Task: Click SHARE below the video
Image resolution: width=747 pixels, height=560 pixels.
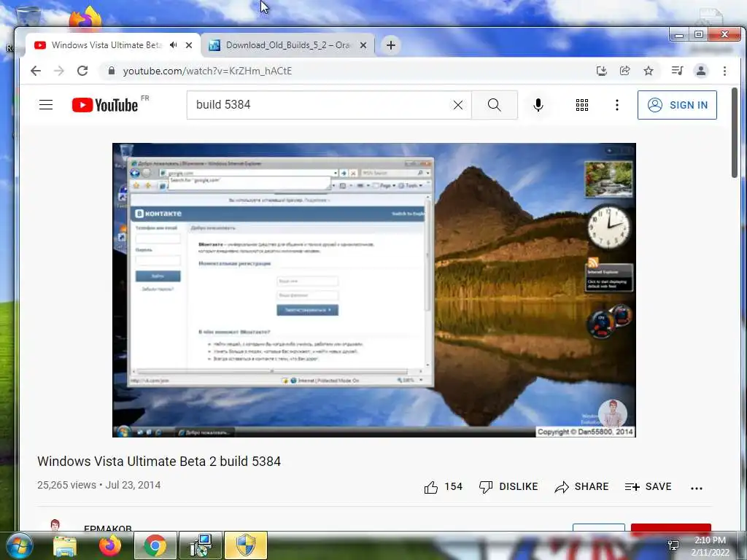Action: coord(581,486)
